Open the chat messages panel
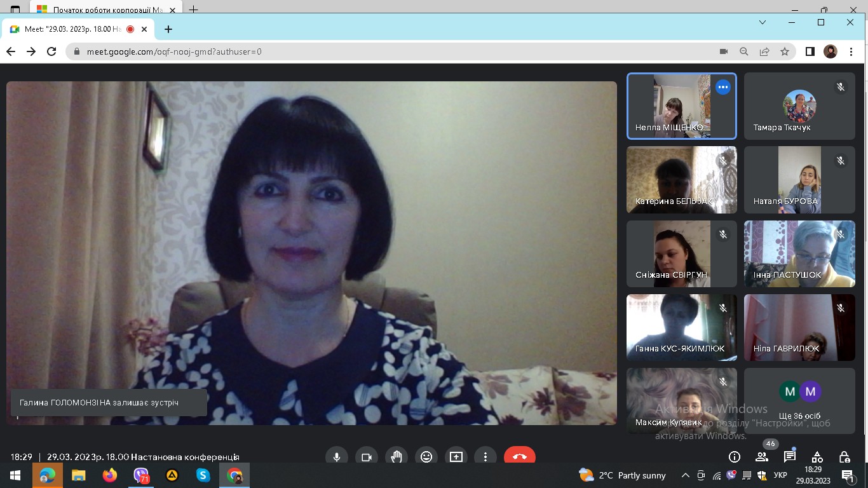The height and width of the screenshot is (488, 868). click(x=790, y=457)
